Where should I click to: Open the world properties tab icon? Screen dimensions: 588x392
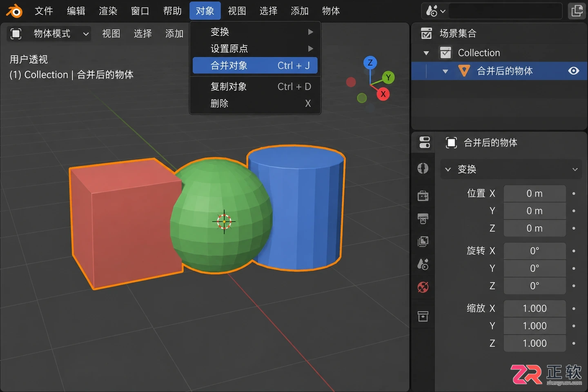[423, 287]
